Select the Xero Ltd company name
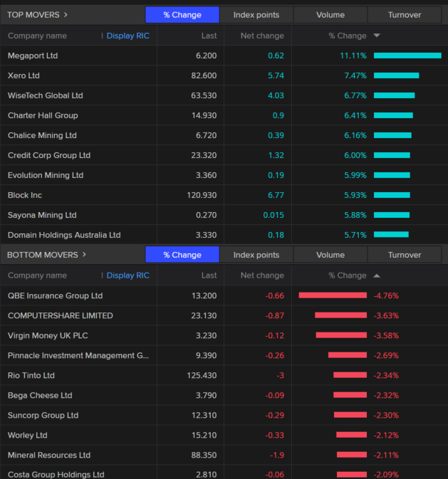 point(24,75)
